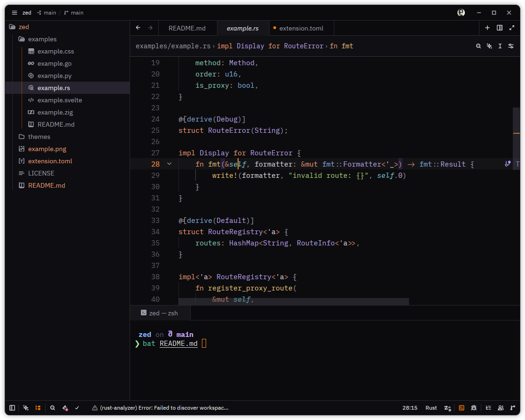
Task: Click line number 25 in the gutter
Action: [155, 130]
